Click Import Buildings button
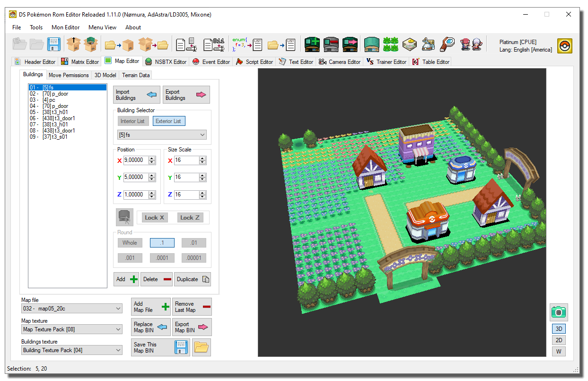The image size is (588, 381). coord(136,95)
